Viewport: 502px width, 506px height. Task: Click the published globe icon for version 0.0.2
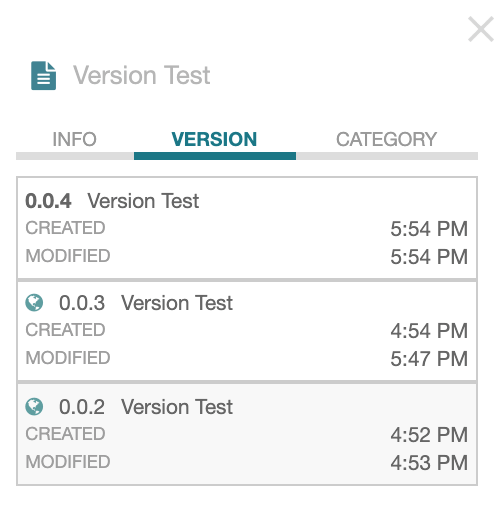pyautogui.click(x=34, y=407)
